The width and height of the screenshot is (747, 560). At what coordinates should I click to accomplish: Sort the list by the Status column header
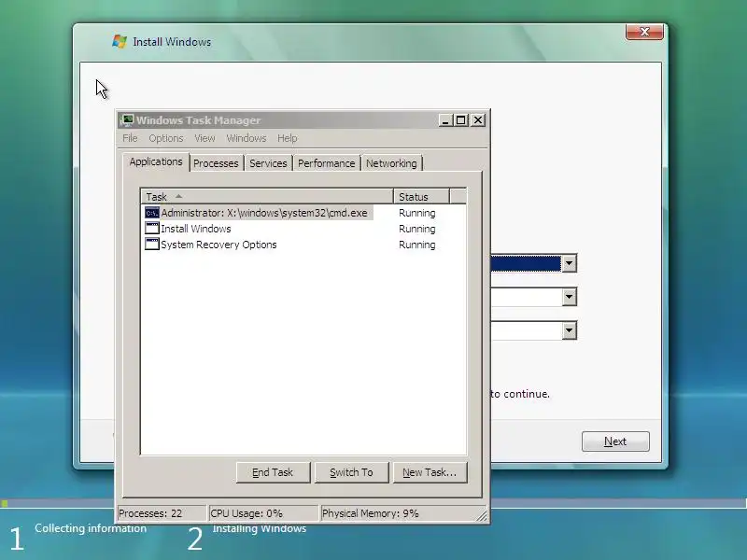pos(421,197)
